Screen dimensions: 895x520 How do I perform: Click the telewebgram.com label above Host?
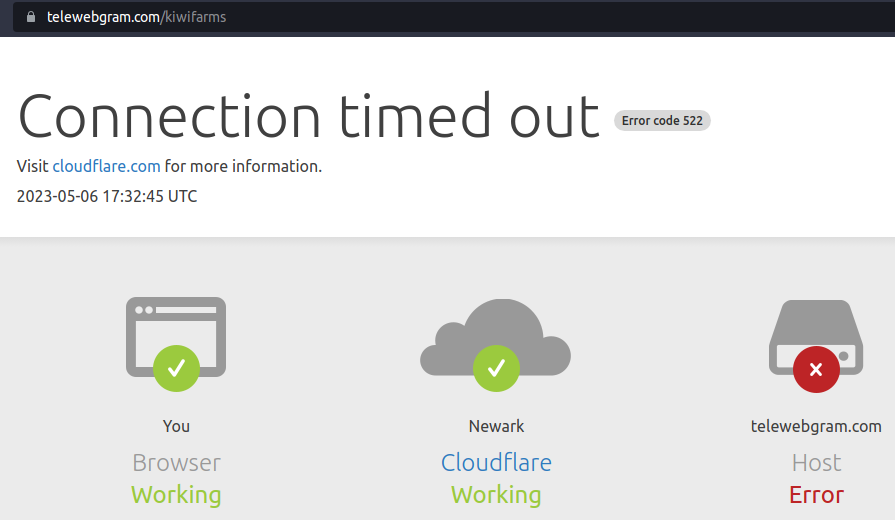point(816,426)
